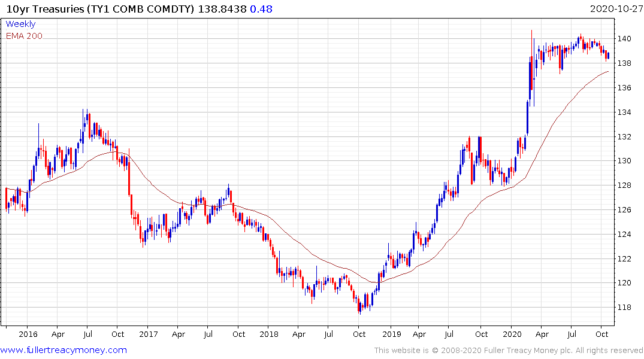Click the chart title '10yr Treasuries (TY1 COMB COMDTY)'
Image resolution: width=644 pixels, height=359 pixels.
[100, 9]
